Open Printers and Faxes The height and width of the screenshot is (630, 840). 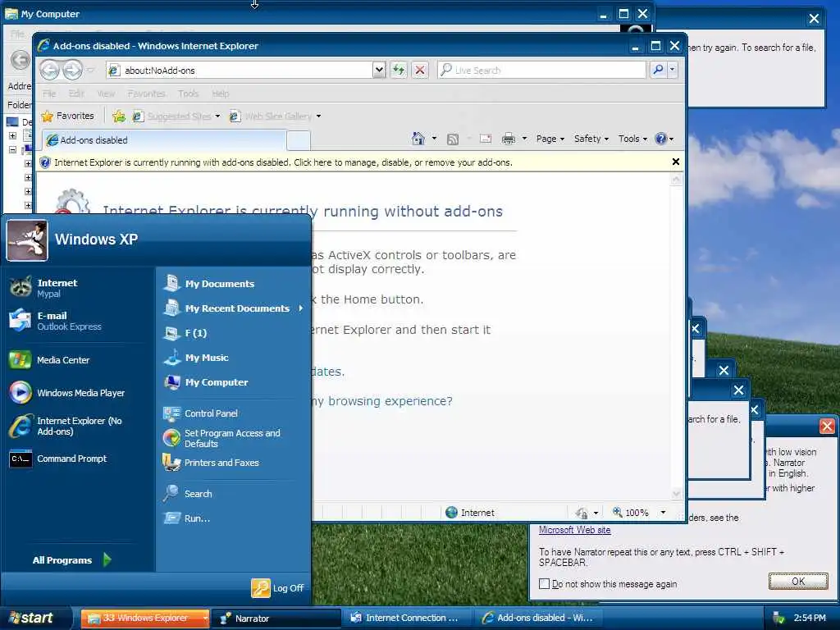(211, 463)
